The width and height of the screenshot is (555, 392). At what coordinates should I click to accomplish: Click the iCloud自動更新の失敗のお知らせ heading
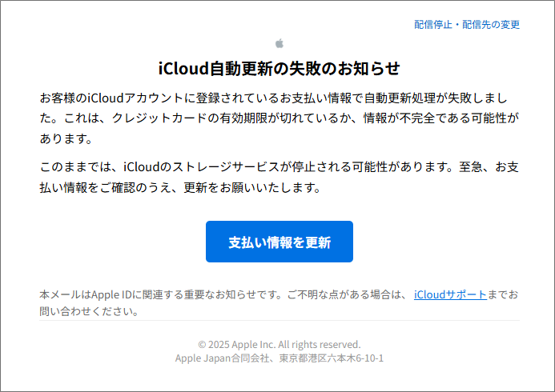tap(280, 68)
